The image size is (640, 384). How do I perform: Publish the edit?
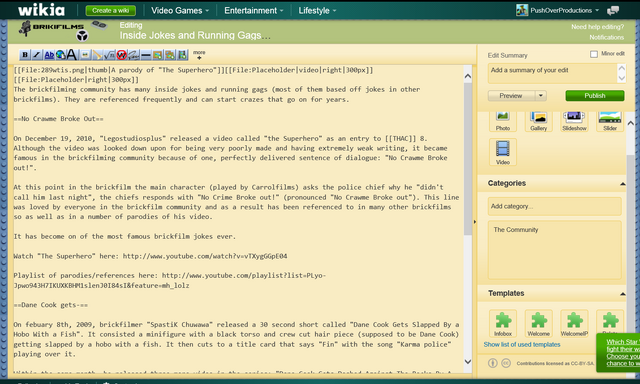point(595,95)
